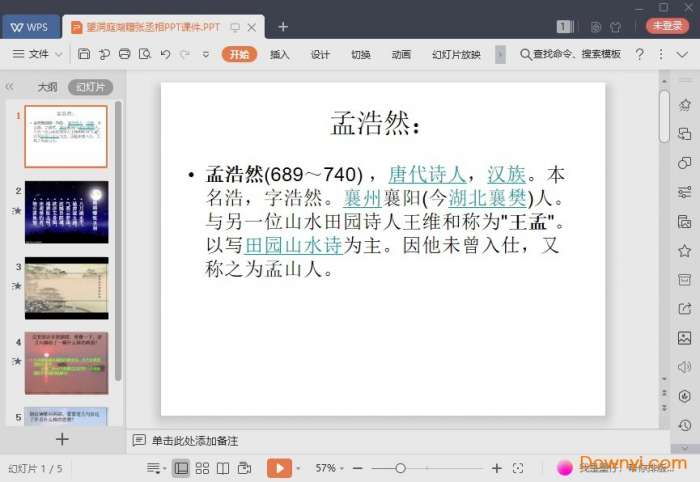Click the 湖北襄樊 hyperlink
This screenshot has width=700, height=482.
488,198
